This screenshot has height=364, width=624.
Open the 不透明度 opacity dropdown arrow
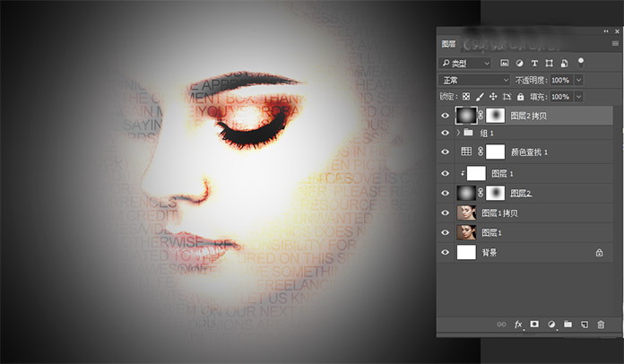(579, 80)
